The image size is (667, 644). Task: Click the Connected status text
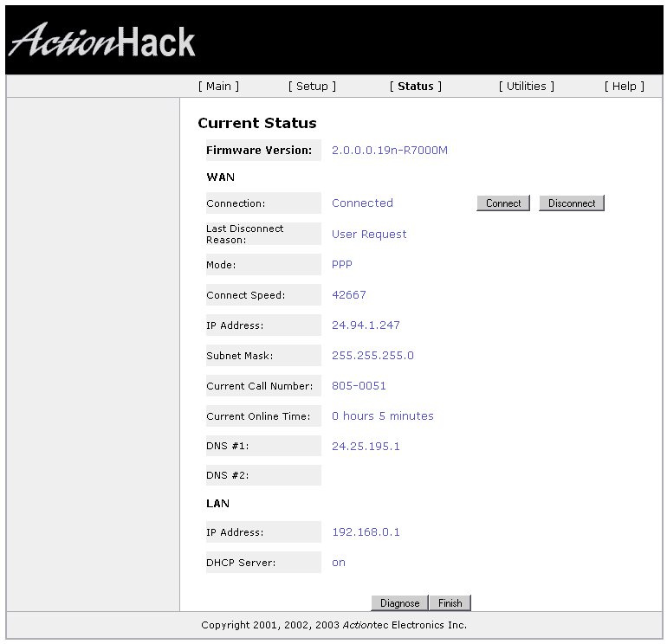[x=362, y=203]
